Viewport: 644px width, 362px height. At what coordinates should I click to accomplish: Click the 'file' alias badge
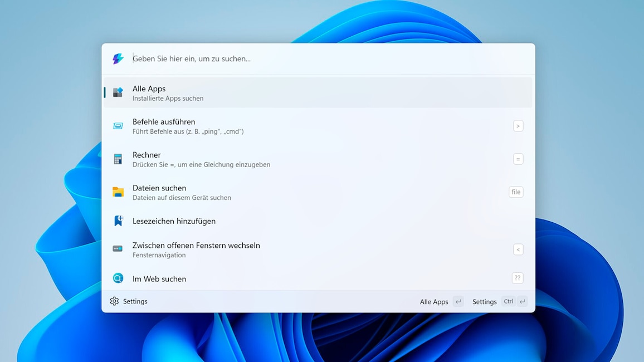[x=516, y=192]
